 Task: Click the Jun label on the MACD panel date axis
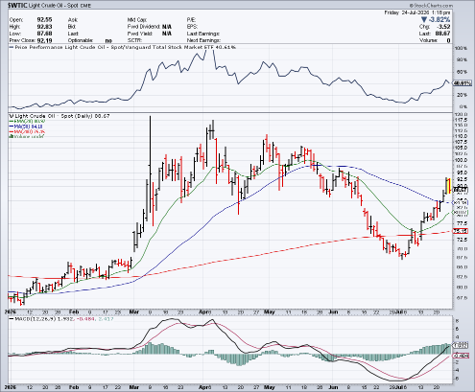click(334, 387)
